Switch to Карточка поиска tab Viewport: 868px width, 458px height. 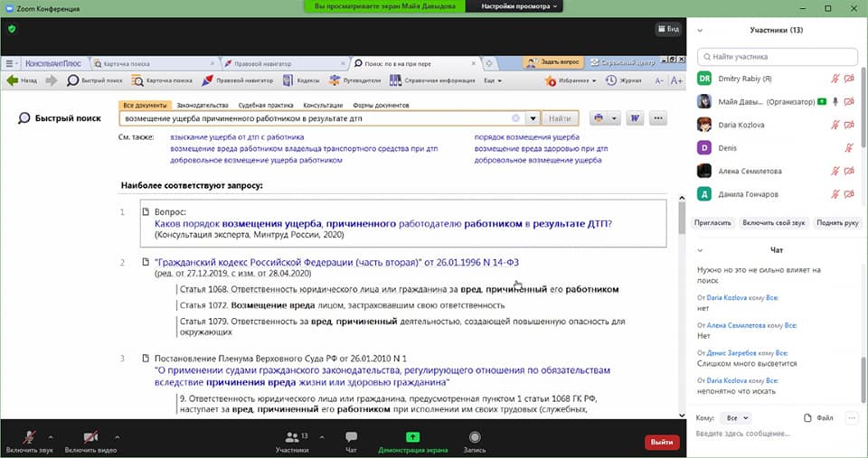[154, 63]
